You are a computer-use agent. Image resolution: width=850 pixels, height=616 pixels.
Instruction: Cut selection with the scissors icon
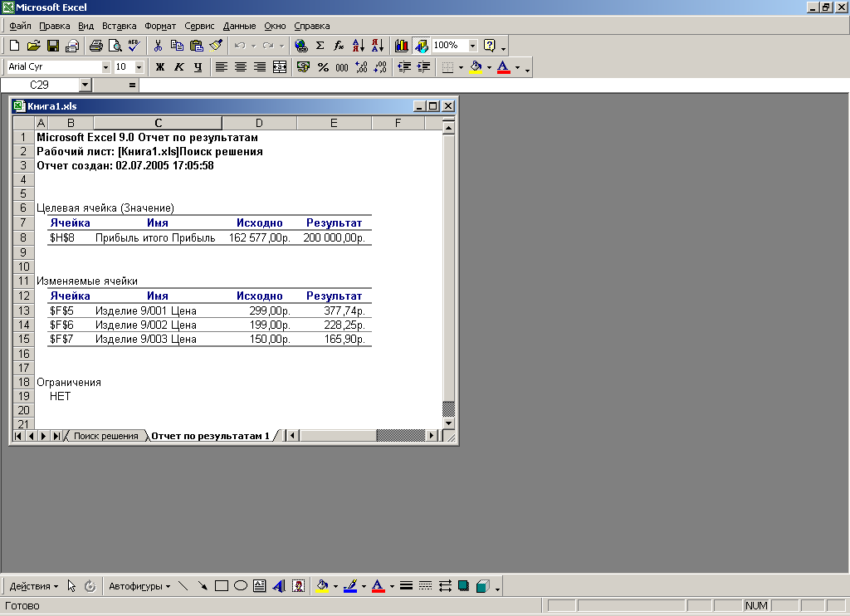(158, 46)
